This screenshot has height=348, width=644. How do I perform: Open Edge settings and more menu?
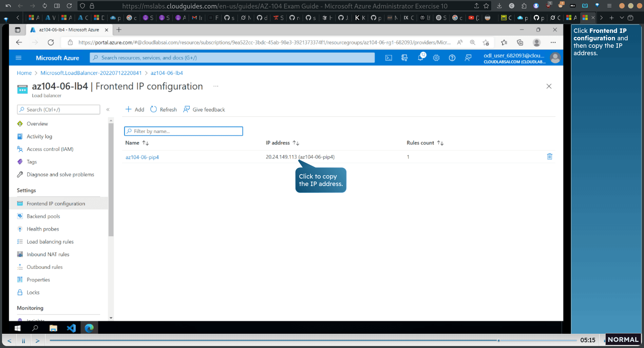(553, 42)
